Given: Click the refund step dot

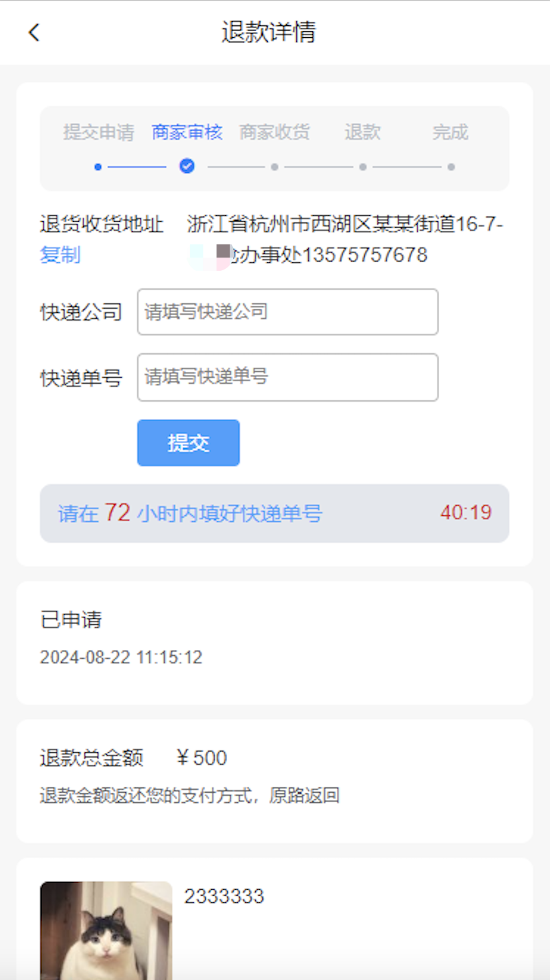Looking at the screenshot, I should point(363,167).
